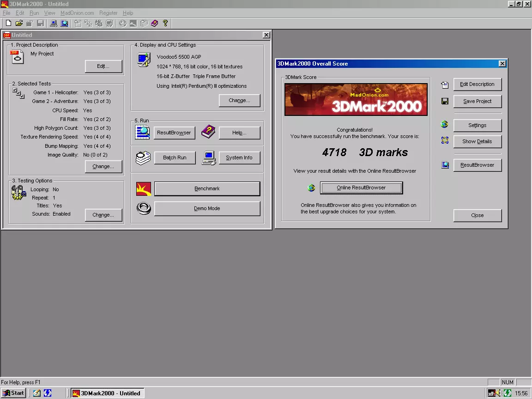Image resolution: width=532 pixels, height=399 pixels.
Task: Click the Open project folder toolbar icon
Action: pyautogui.click(x=19, y=23)
